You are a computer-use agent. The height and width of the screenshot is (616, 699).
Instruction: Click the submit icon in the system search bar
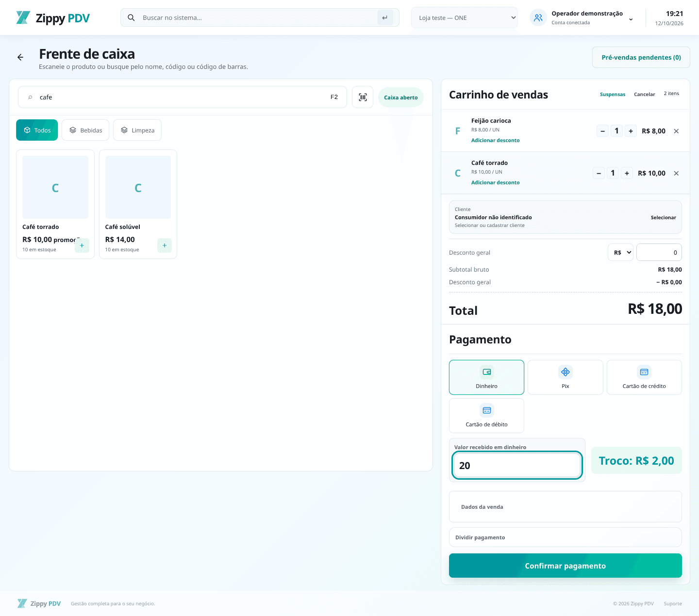coord(385,17)
